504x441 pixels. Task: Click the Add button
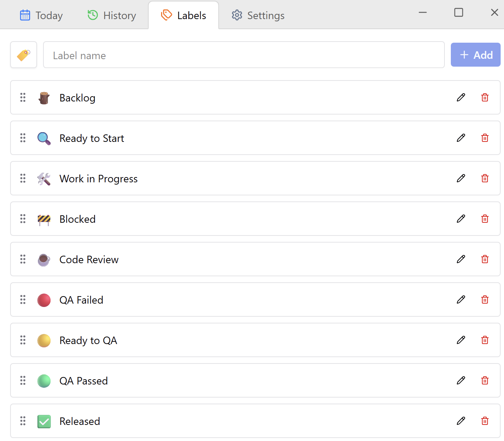tap(476, 55)
